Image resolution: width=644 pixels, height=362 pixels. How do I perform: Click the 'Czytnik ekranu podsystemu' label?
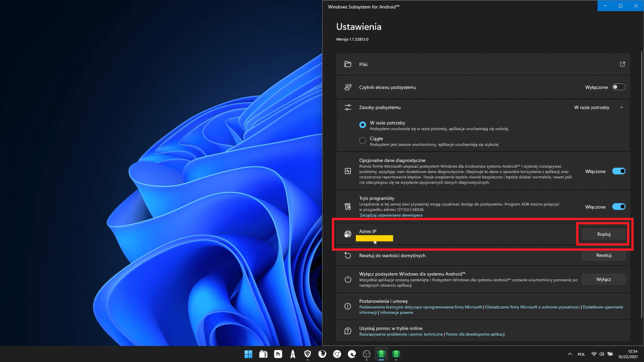[388, 87]
